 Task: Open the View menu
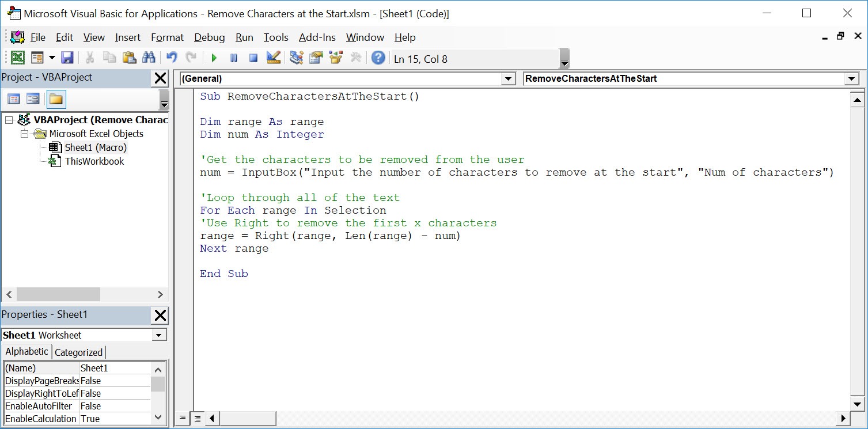click(x=94, y=37)
